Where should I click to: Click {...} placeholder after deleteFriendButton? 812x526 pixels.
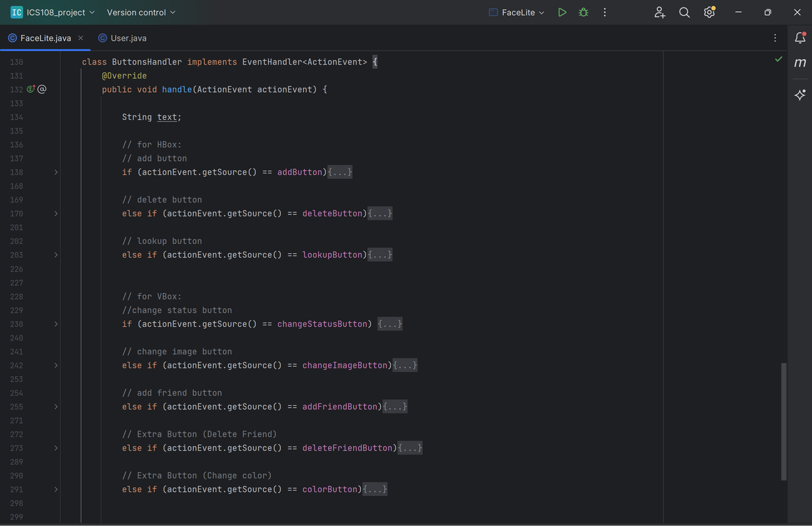[x=410, y=448]
